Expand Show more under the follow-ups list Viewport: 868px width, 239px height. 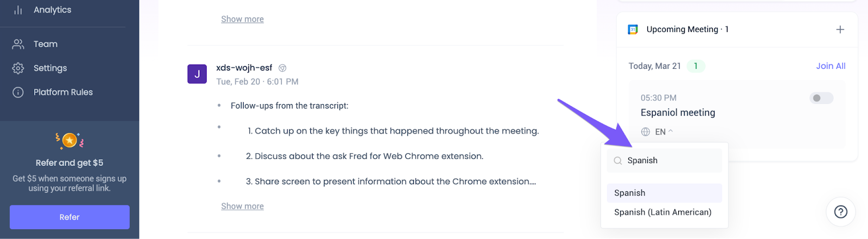pyautogui.click(x=242, y=206)
